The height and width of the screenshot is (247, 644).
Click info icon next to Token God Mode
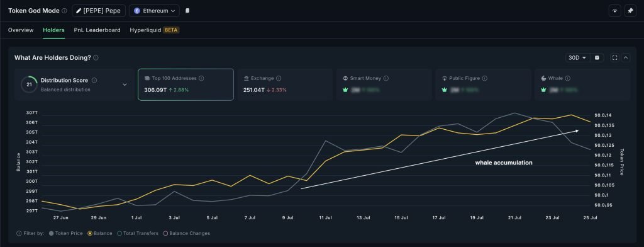pyautogui.click(x=64, y=11)
